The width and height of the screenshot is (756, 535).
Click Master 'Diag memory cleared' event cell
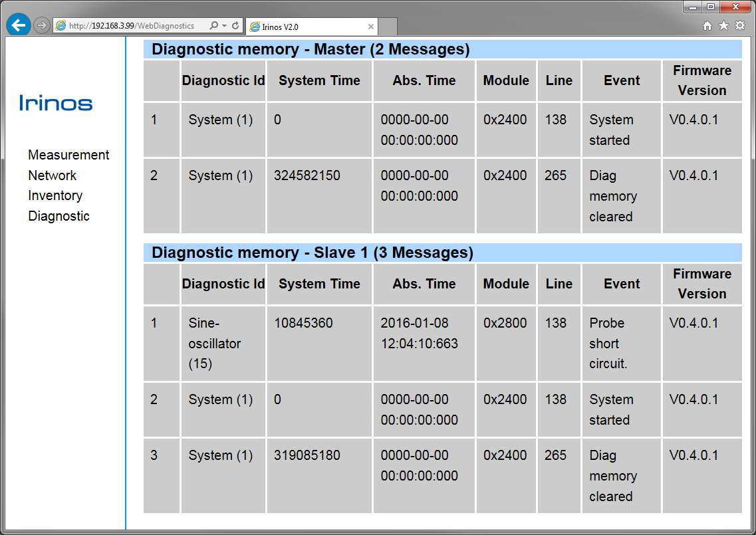622,196
